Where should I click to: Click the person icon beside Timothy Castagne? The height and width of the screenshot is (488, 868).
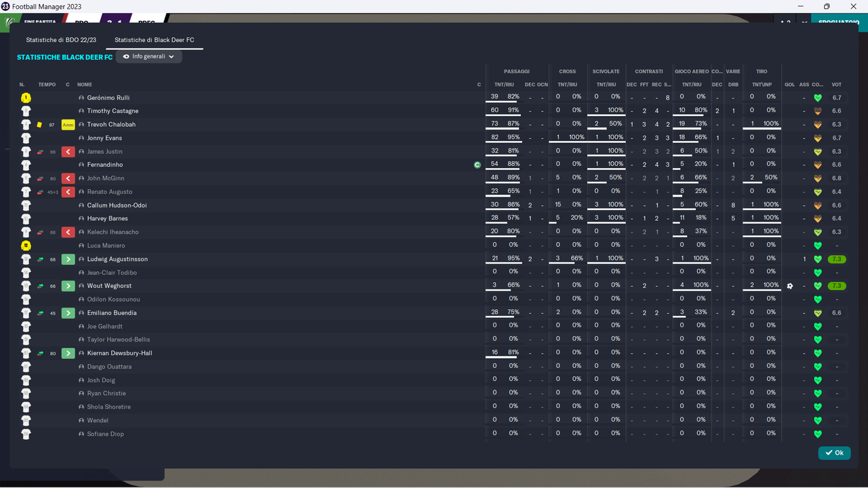81,111
